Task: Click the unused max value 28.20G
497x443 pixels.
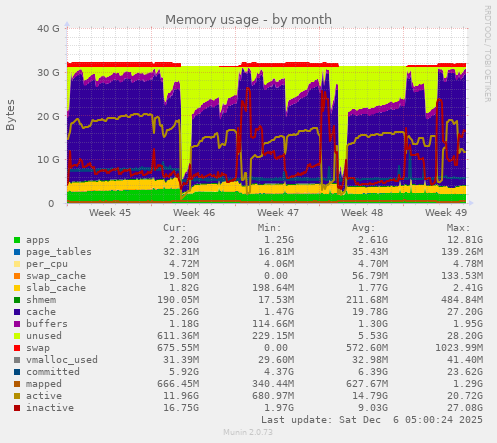Action: point(465,336)
